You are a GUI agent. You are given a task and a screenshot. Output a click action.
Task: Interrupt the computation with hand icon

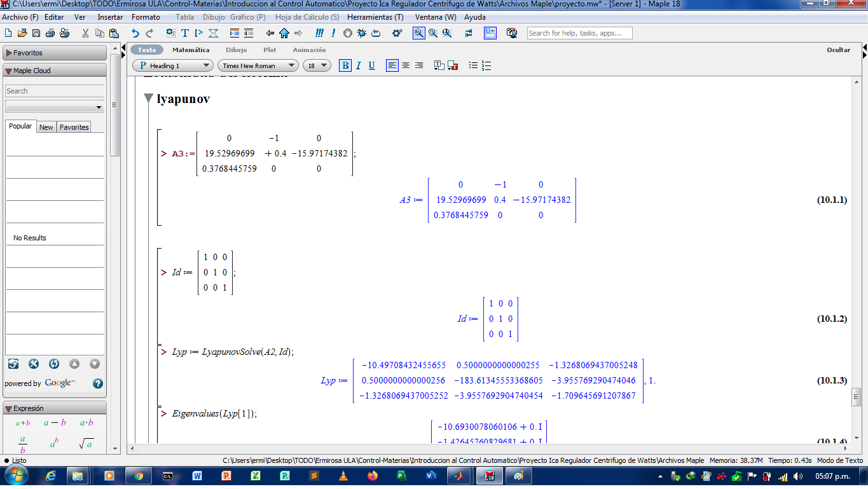coord(348,32)
